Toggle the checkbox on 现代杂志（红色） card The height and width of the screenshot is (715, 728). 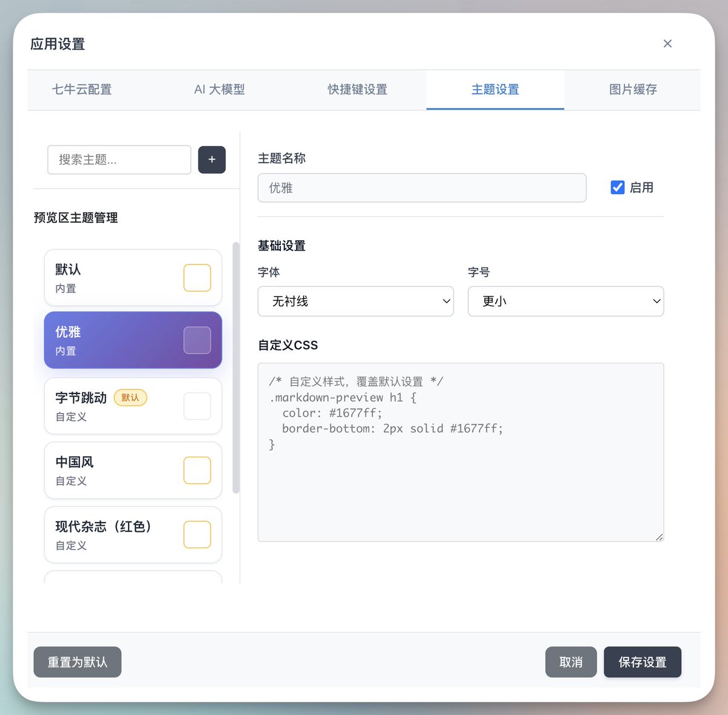[197, 535]
